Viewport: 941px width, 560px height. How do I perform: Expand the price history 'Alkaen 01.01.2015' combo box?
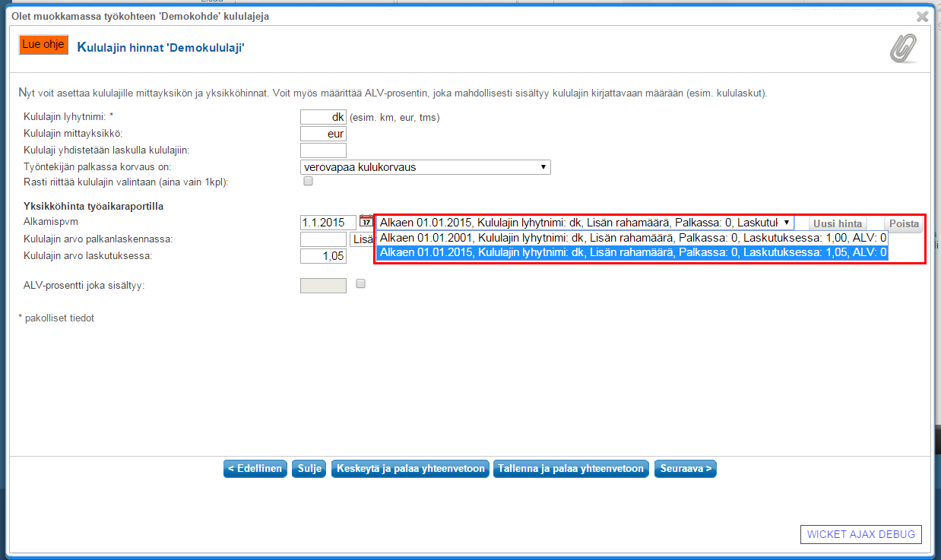coord(585,223)
